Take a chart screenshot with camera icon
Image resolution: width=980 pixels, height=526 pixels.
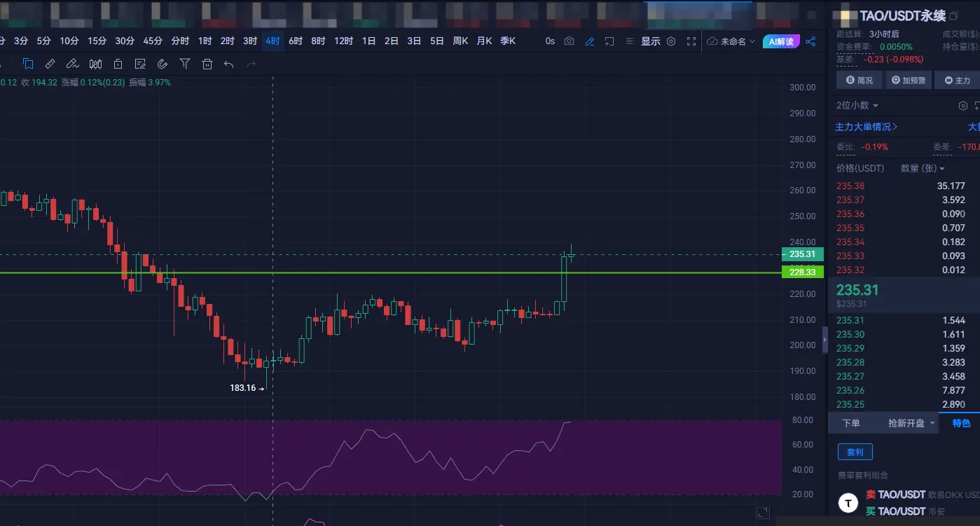point(570,41)
